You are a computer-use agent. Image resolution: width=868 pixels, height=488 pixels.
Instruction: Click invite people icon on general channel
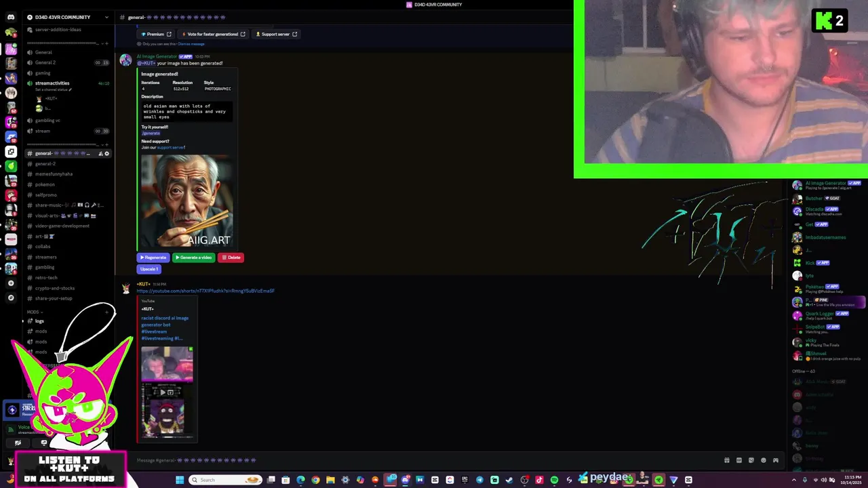[100, 154]
